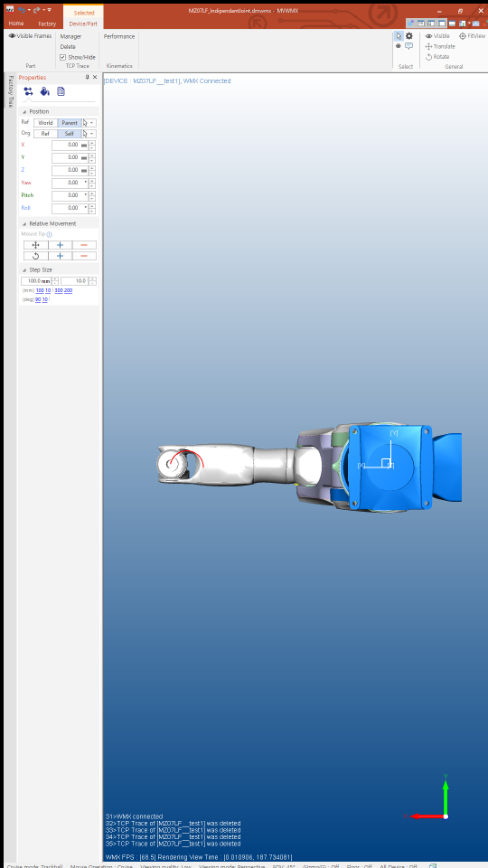Set degree step to 90 preset link
Image resolution: width=488 pixels, height=868 pixels.
[x=38, y=299]
